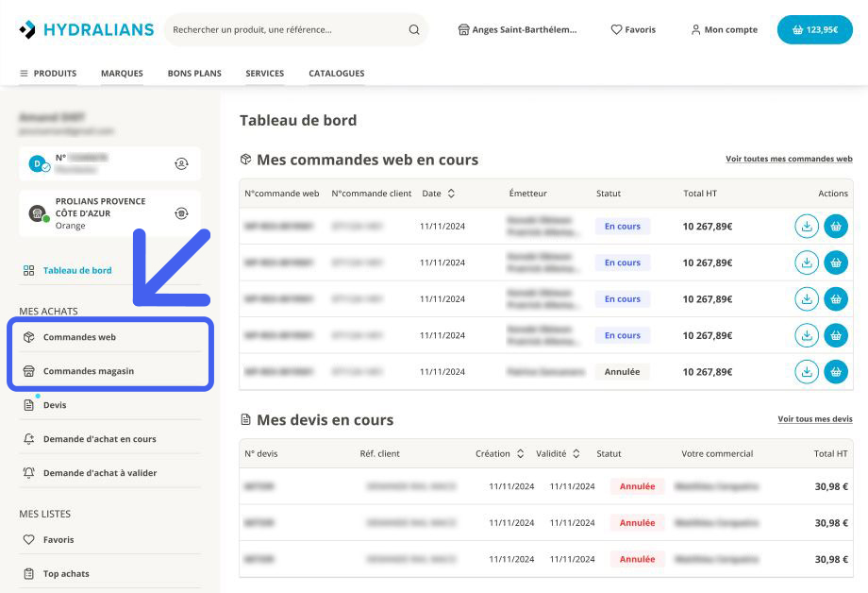Viewport: 868px width, 593px height.
Task: Click the Annulée status in web orders
Action: [x=622, y=372]
